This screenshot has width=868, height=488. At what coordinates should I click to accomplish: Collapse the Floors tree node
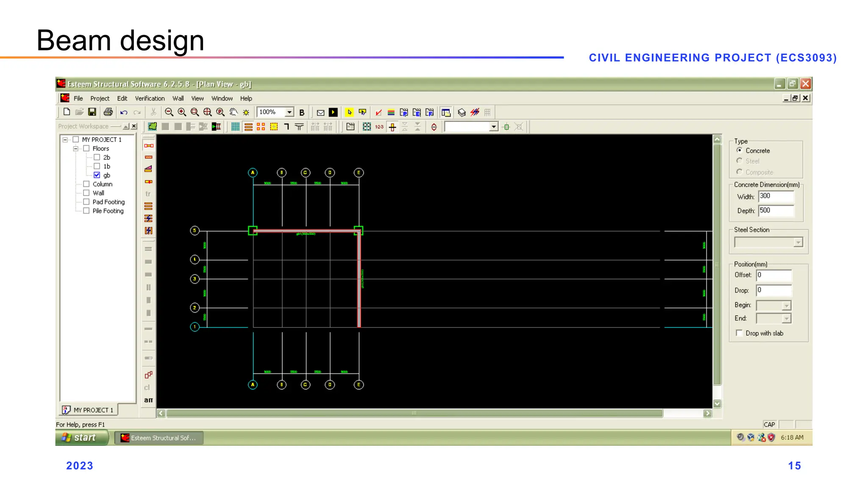click(76, 148)
